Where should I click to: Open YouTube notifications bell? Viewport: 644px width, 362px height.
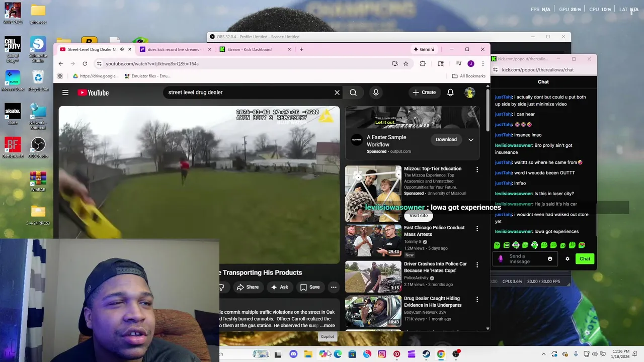pos(450,93)
